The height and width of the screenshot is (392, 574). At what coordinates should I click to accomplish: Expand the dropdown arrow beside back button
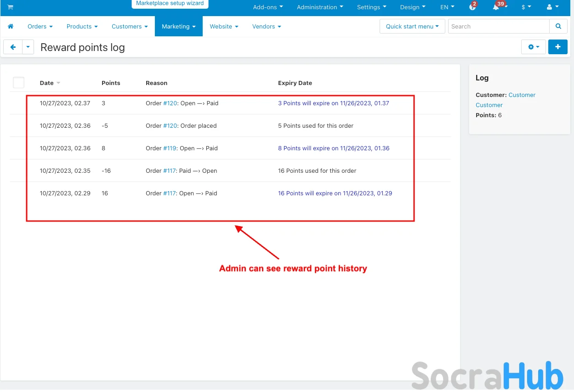[x=28, y=47]
